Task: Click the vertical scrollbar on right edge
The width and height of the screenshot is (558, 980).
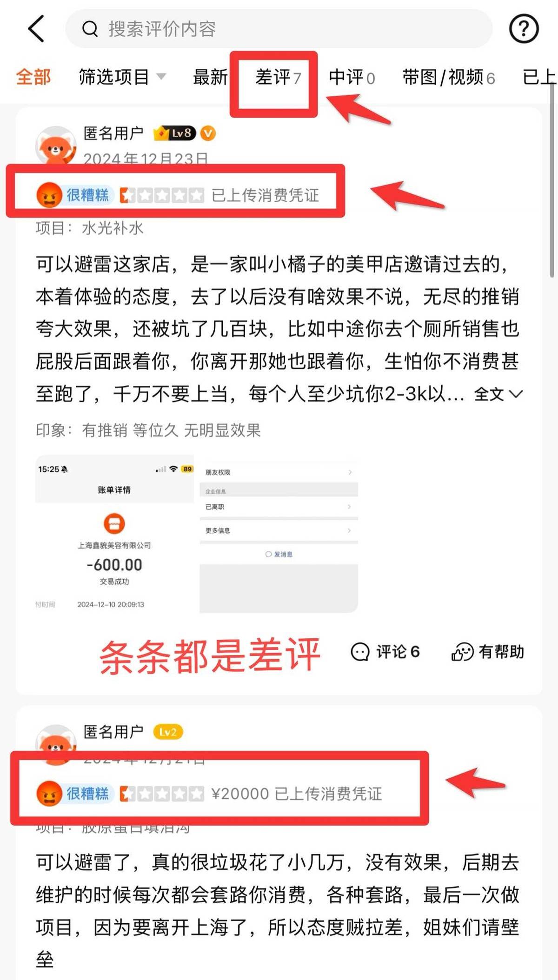Action: (x=552, y=180)
